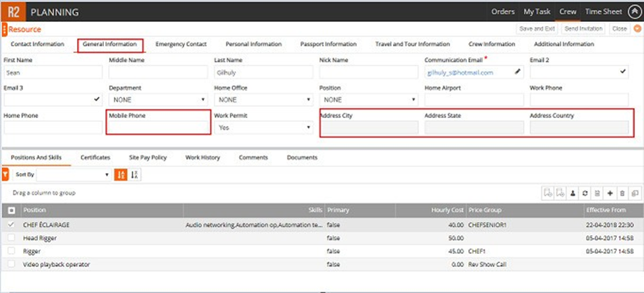Click the Send Invitation button
The height and width of the screenshot is (293, 644).
point(583,29)
